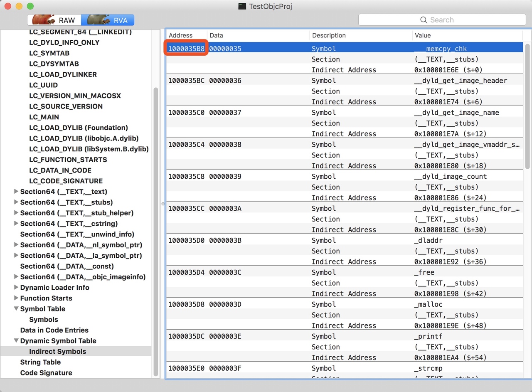Screen dimensions: 532x392
Task: Click the table's vertical scrollbar
Action: click(527, 106)
